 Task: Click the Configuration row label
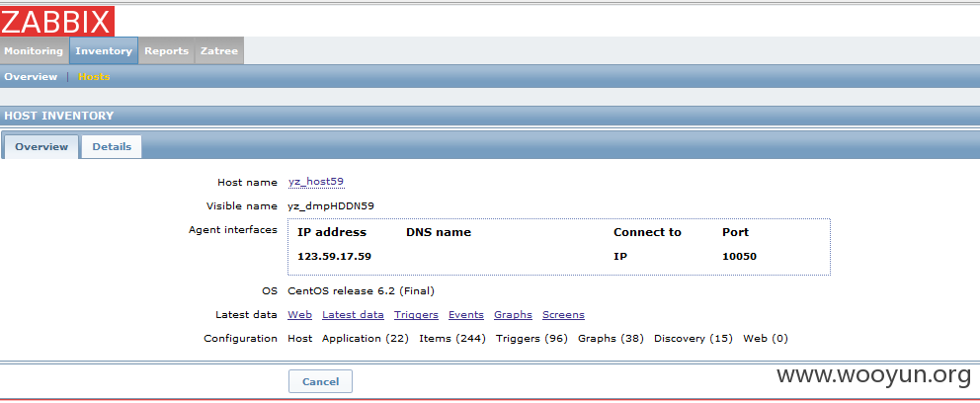pos(241,339)
